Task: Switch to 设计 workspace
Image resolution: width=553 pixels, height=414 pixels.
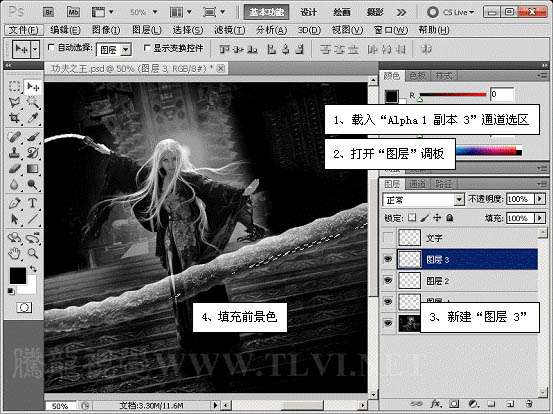Action: 308,12
